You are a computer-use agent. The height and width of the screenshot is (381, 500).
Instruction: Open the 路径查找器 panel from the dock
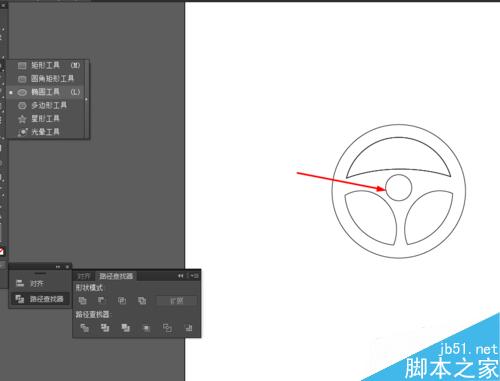pyautogui.click(x=40, y=299)
